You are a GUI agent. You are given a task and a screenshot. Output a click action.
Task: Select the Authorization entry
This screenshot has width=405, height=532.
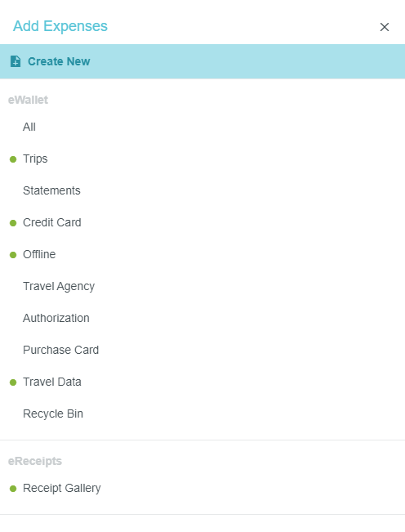click(56, 318)
